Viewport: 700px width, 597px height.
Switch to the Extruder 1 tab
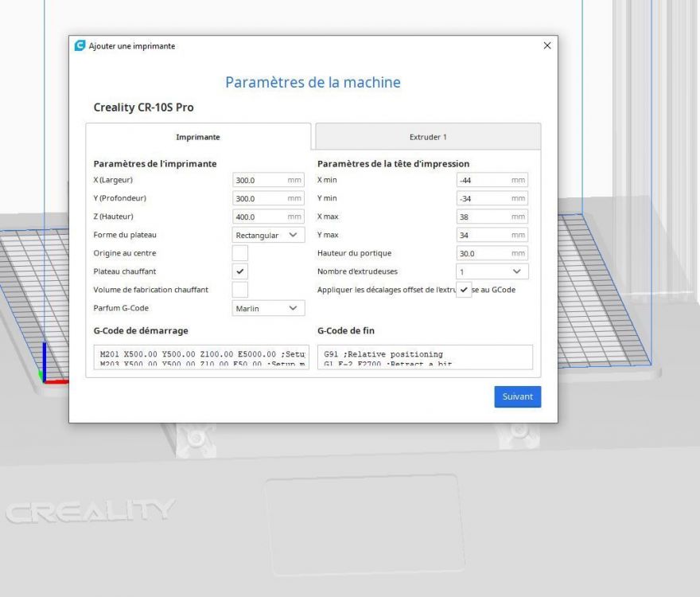(x=428, y=137)
